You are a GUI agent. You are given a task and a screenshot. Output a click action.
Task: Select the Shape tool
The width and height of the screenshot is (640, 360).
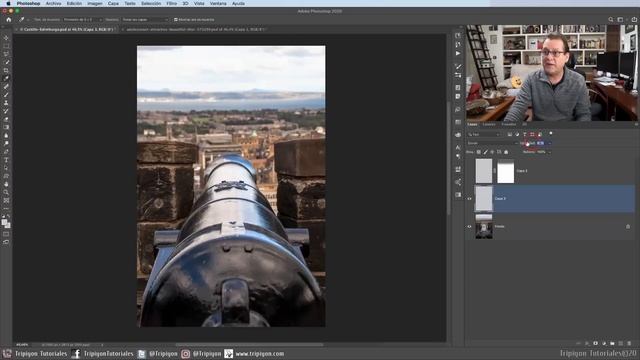pyautogui.click(x=6, y=176)
